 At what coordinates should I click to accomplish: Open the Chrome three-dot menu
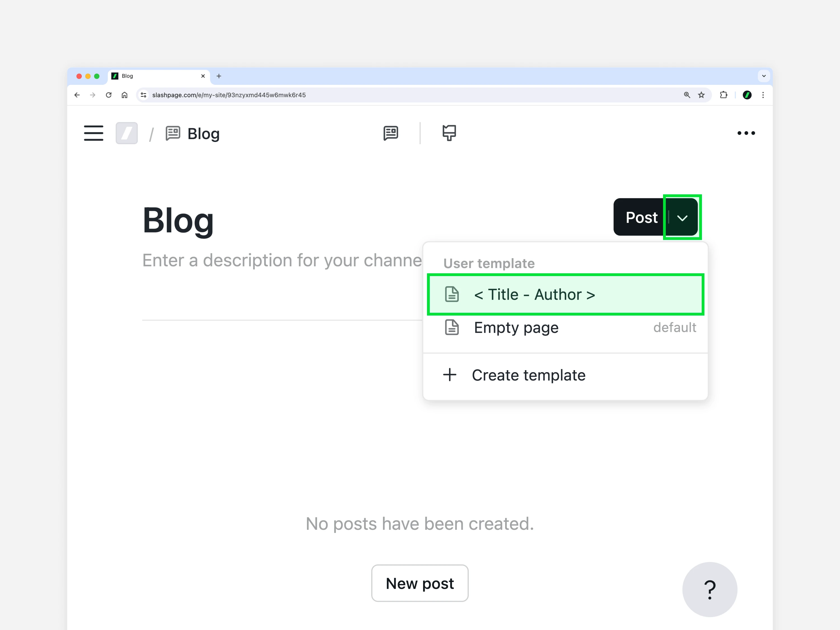tap(763, 95)
